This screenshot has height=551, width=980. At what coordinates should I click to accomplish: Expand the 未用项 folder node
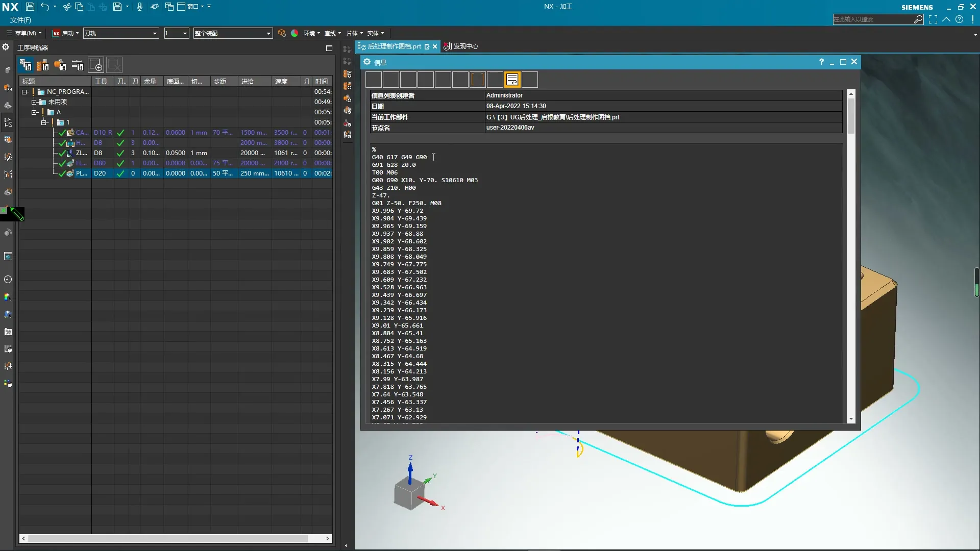[34, 102]
